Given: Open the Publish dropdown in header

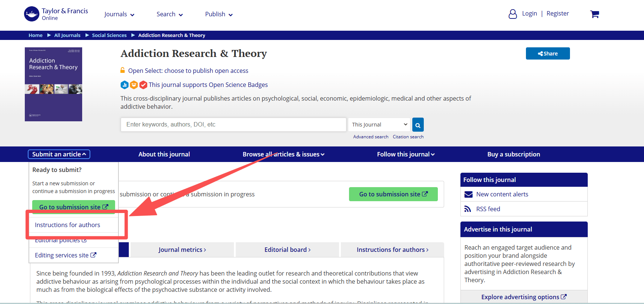Looking at the screenshot, I should click(x=219, y=14).
